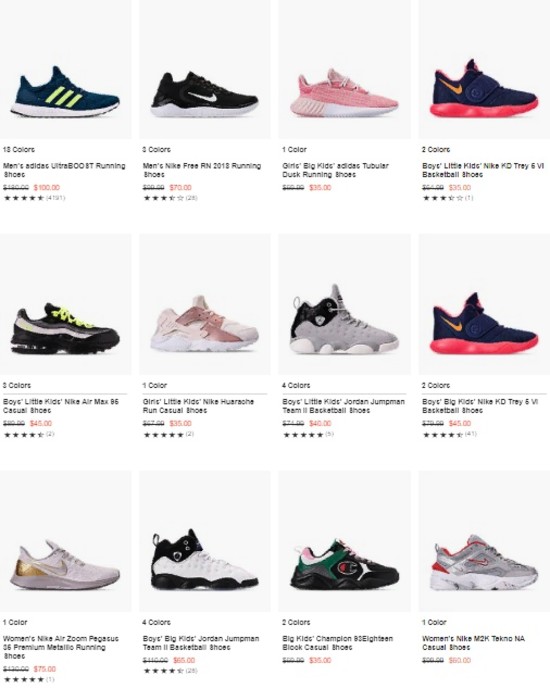Image resolution: width=550 pixels, height=688 pixels.
Task: Open the black Nike Free RN image
Action: 205,69
